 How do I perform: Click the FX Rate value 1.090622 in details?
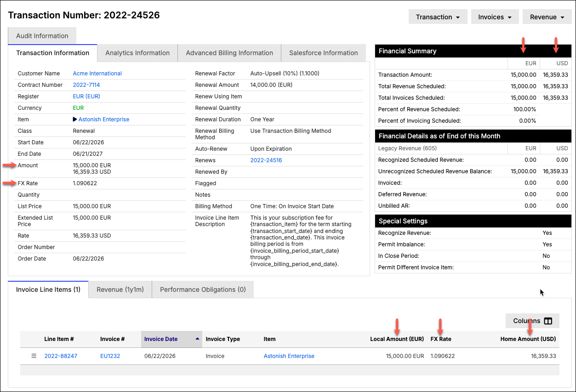(85, 183)
